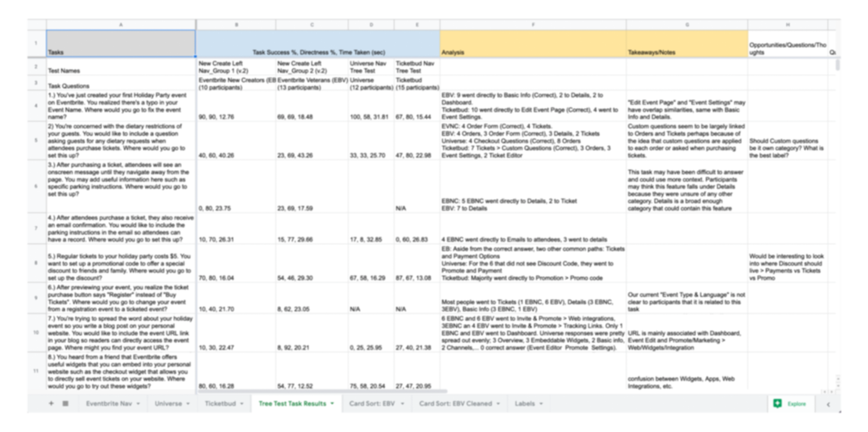
Task: Select the cell reading 40, 60, 40.26
Action: 236,140
